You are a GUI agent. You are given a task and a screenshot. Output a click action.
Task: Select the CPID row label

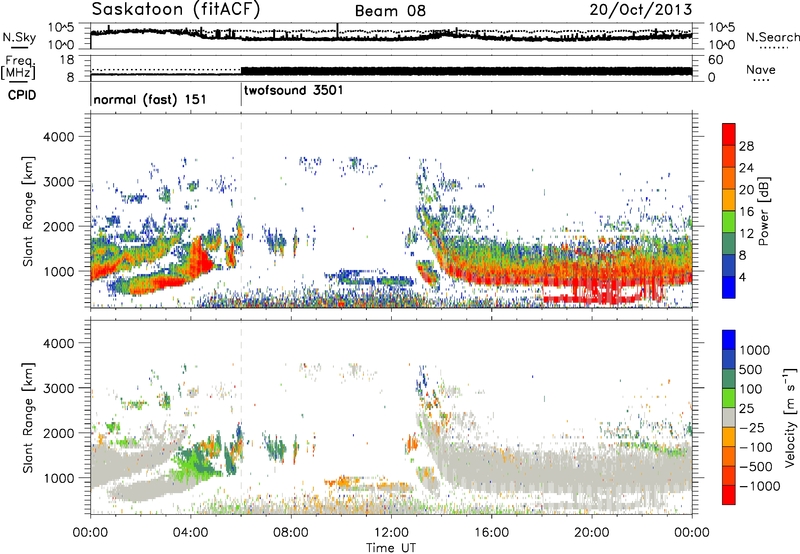pyautogui.click(x=22, y=95)
